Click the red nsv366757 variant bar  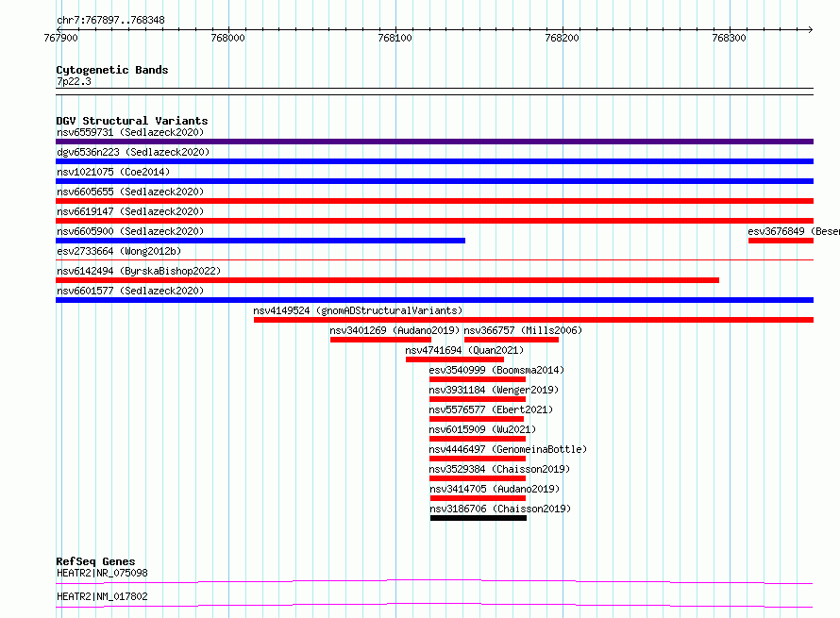click(512, 340)
